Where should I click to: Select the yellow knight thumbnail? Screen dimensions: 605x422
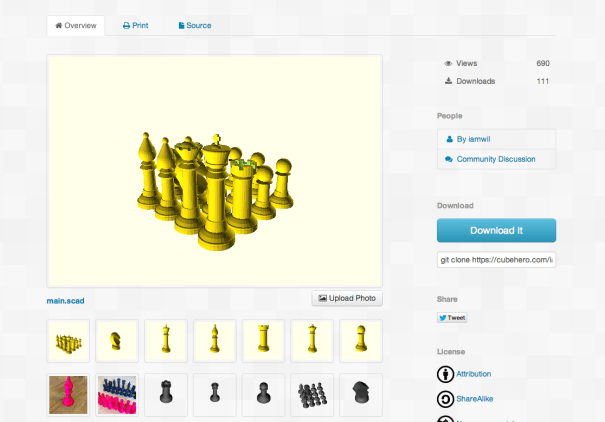pos(117,341)
